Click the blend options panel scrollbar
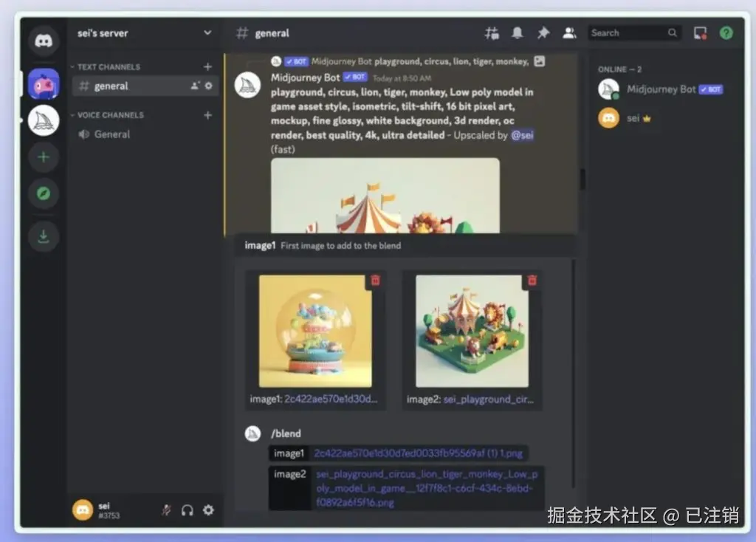 tap(573, 374)
